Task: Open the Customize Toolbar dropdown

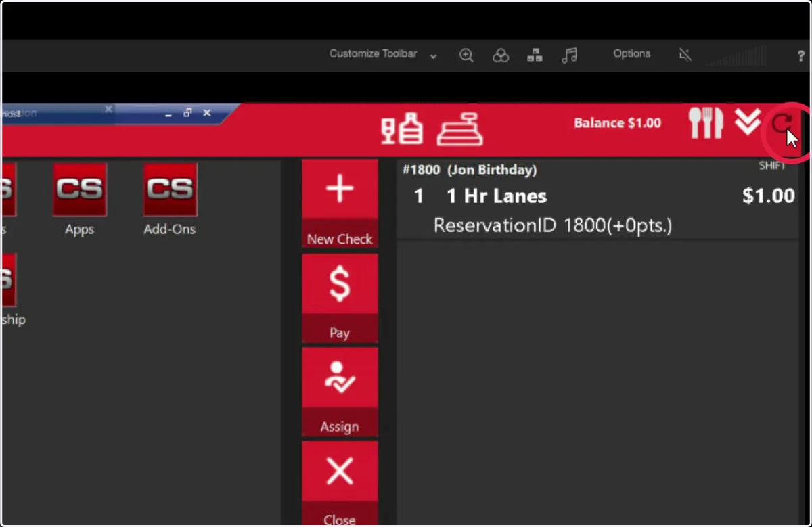Action: point(383,54)
